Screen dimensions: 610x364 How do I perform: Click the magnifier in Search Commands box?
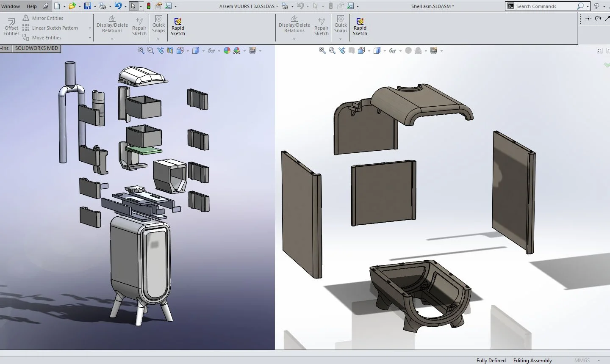(580, 6)
